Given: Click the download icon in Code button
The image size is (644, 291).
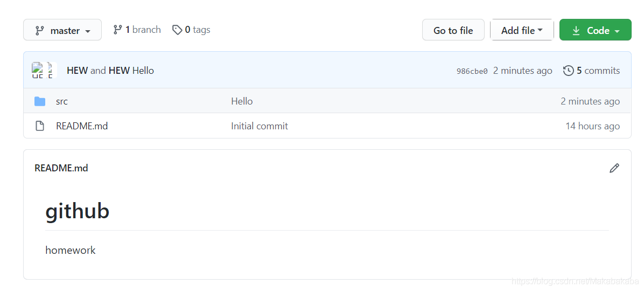Looking at the screenshot, I should tap(576, 30).
